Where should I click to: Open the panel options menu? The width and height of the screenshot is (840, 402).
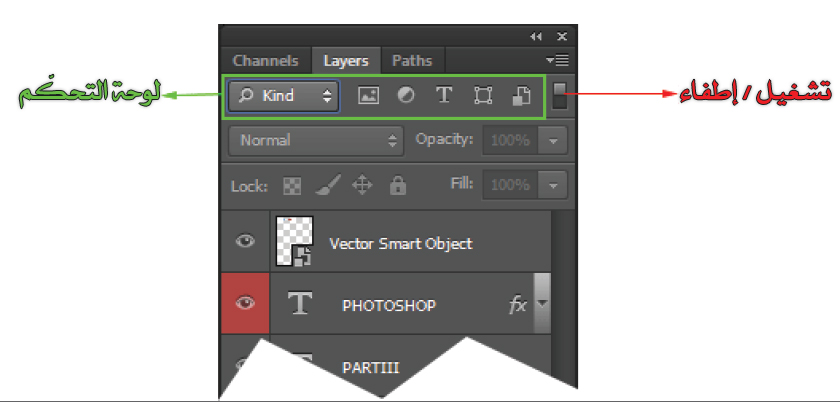click(558, 60)
